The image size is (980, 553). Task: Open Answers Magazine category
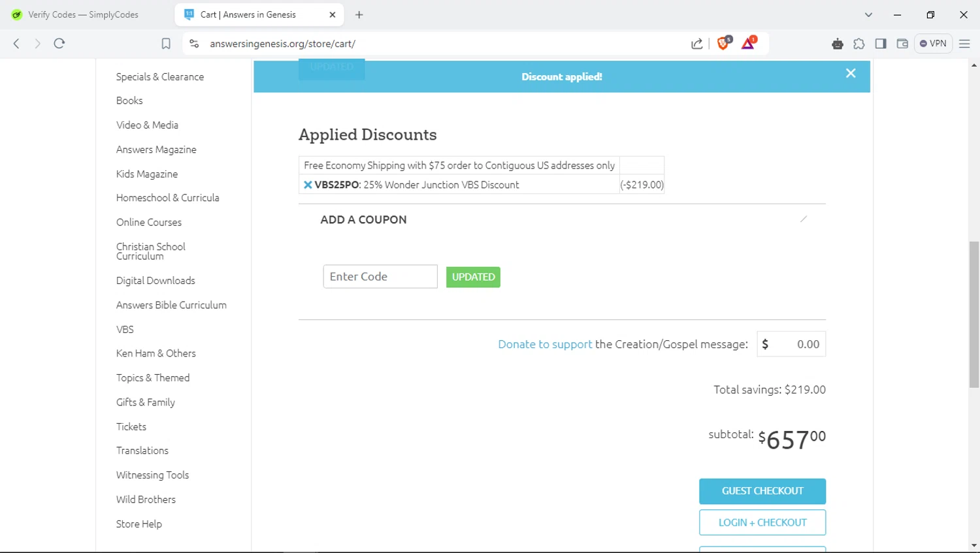click(x=156, y=150)
